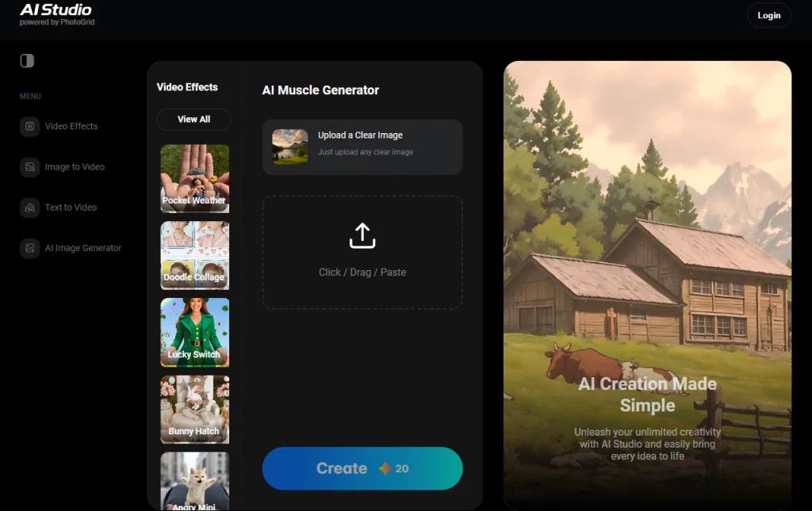Viewport: 812px width, 511px height.
Task: Open AI Image Generator from the menu
Action: (x=82, y=248)
